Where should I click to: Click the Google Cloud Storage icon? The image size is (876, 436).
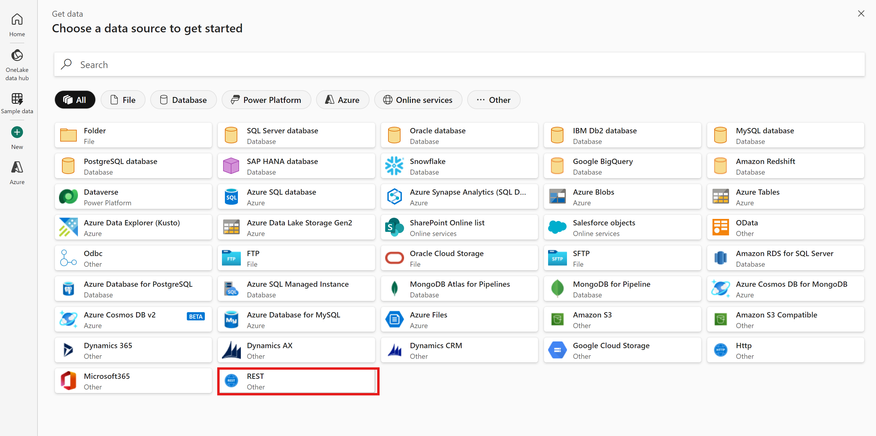click(x=557, y=350)
